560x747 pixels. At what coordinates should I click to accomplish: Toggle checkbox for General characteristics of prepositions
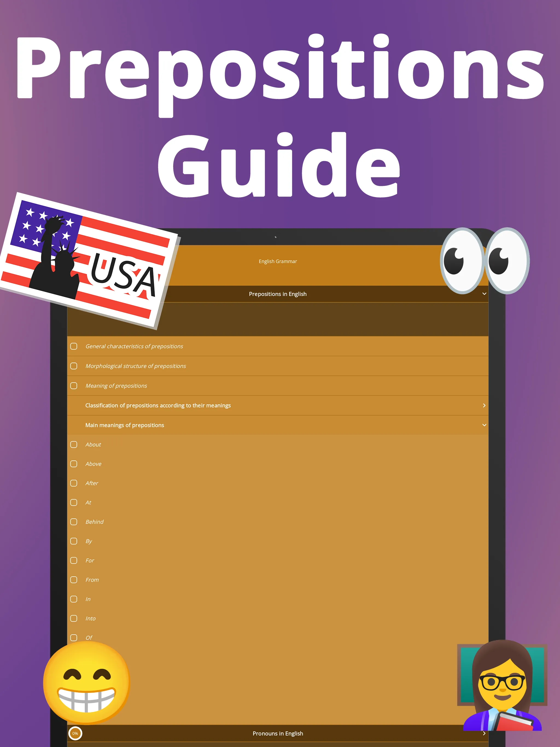(x=75, y=346)
